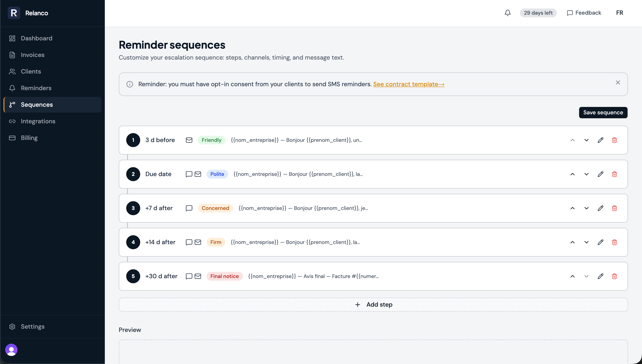Edit the +14 d after step
The width and height of the screenshot is (642, 364).
click(600, 242)
